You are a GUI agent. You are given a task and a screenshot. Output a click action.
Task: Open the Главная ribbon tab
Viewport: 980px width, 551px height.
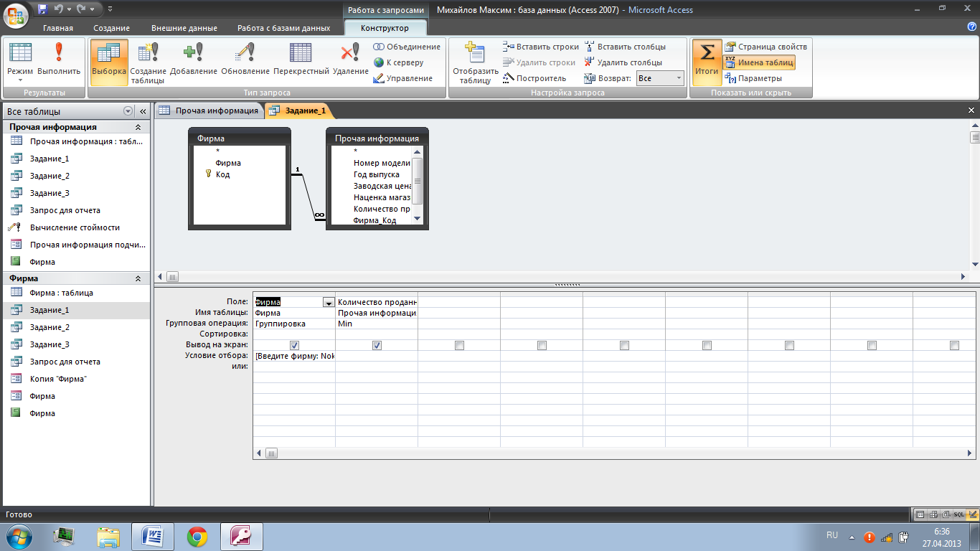point(58,28)
